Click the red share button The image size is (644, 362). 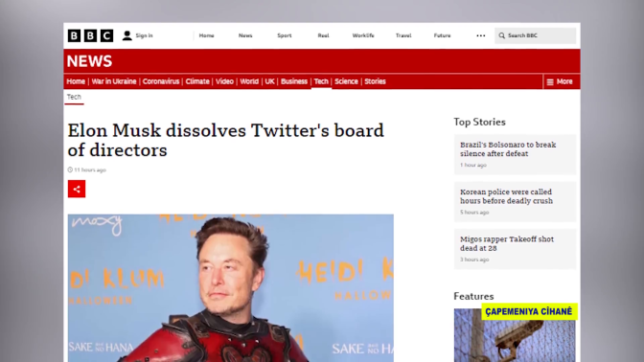click(77, 189)
